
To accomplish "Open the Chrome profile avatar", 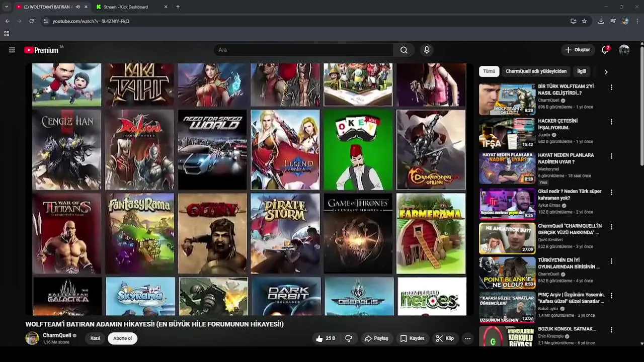I will click(625, 21).
